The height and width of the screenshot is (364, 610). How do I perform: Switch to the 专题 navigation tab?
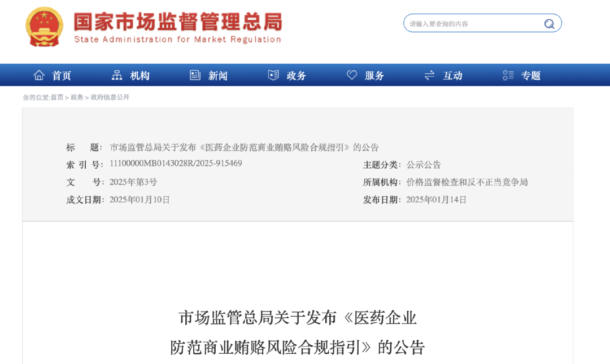tap(530, 75)
